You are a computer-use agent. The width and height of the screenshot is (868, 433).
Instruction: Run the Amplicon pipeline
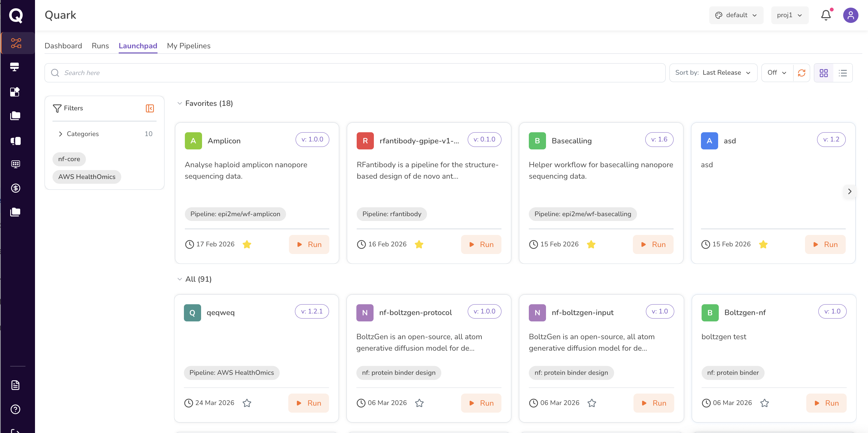[309, 244]
